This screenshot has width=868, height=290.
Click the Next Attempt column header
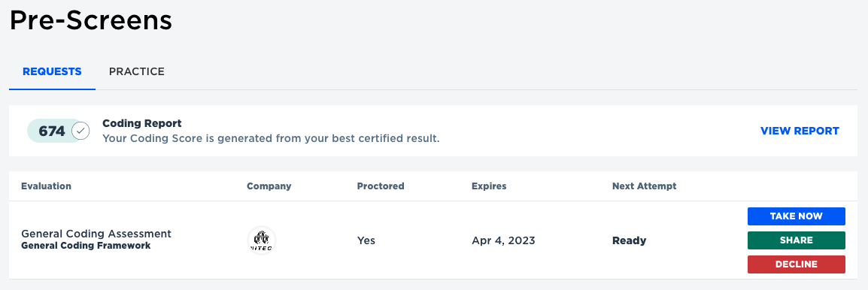click(645, 186)
